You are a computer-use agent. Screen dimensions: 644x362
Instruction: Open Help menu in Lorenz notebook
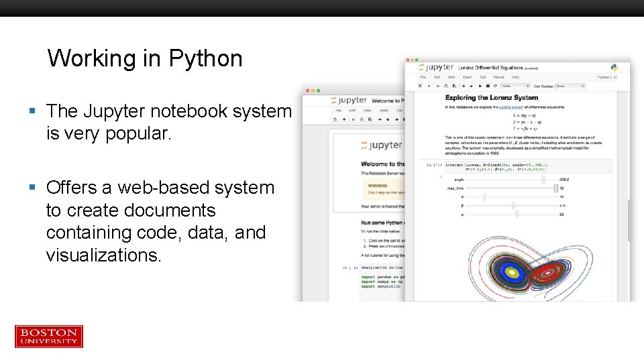515,77
